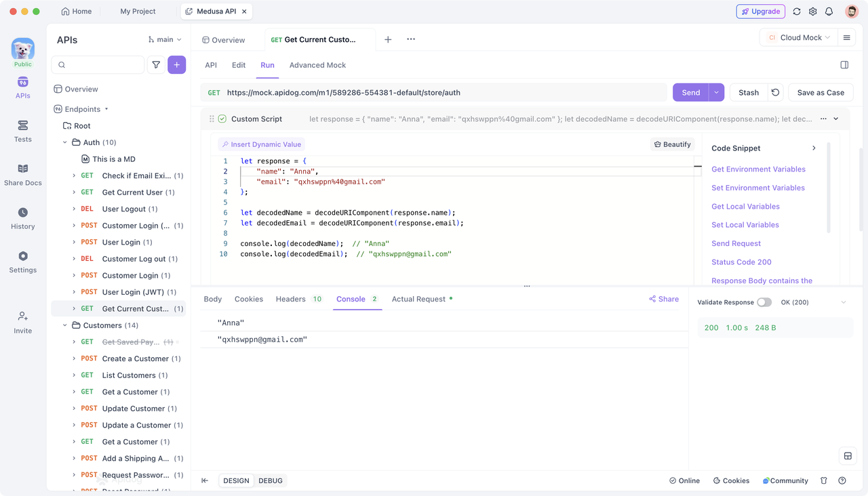Click the Upgrade button
Image resolution: width=868 pixels, height=496 pixels.
(761, 12)
